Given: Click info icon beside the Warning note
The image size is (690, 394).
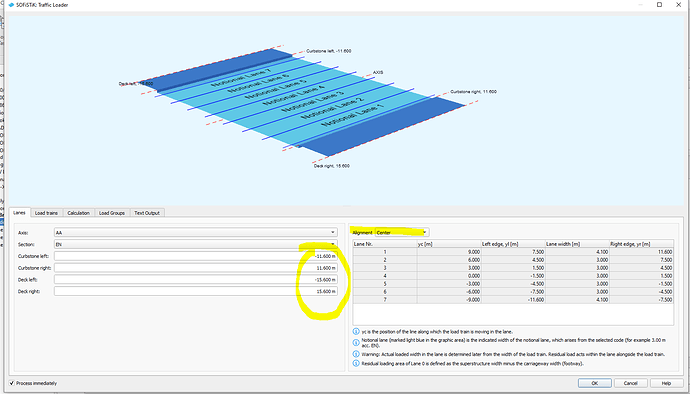Looking at the screenshot, I should point(356,354).
